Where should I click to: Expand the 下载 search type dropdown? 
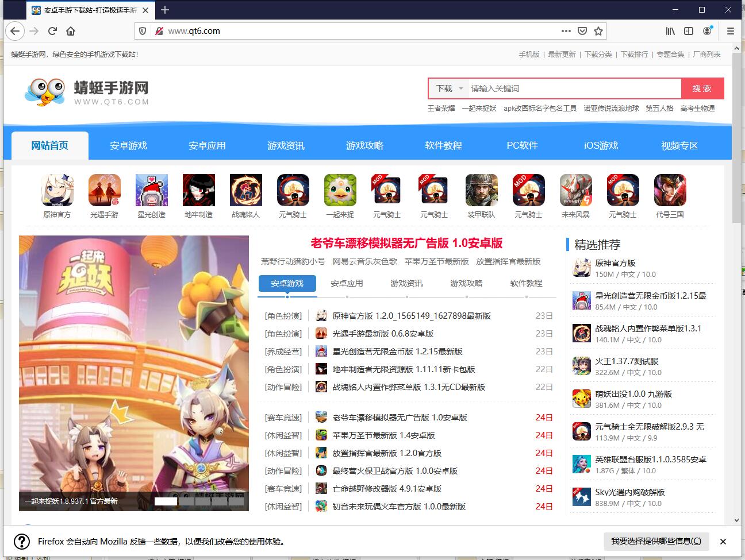(450, 88)
